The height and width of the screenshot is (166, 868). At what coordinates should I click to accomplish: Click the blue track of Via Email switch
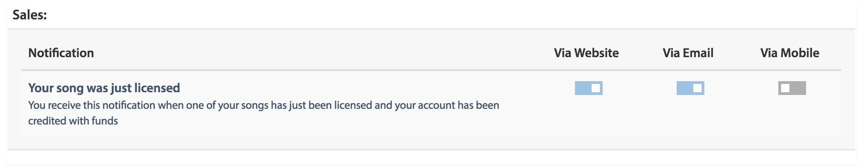[684, 88]
